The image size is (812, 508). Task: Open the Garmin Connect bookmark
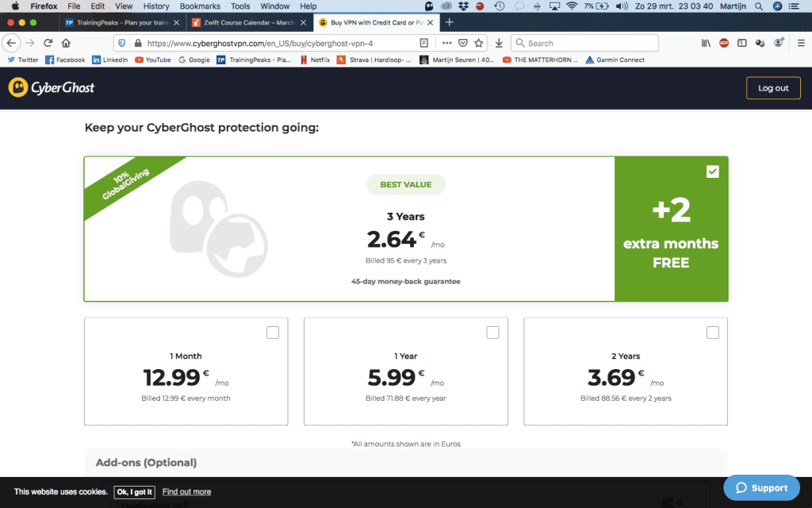[x=615, y=60]
